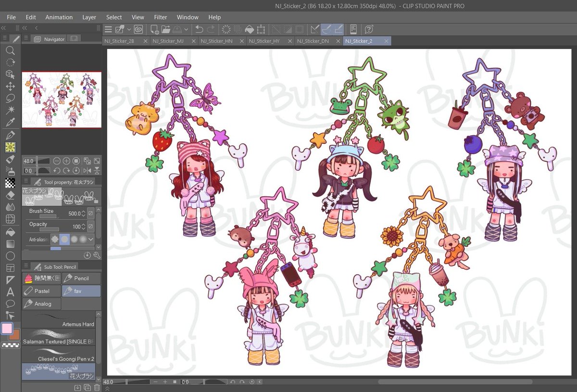Select the Zoom magnifier tool

[10, 51]
